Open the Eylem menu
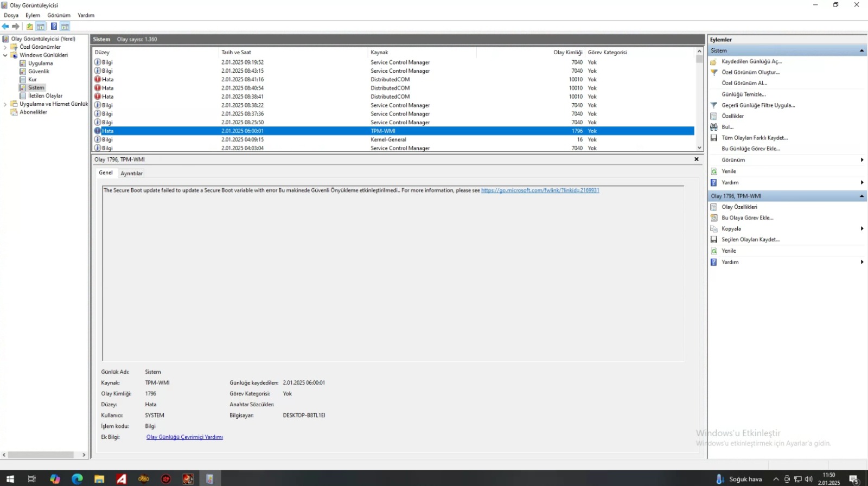The image size is (868, 486). (x=33, y=15)
